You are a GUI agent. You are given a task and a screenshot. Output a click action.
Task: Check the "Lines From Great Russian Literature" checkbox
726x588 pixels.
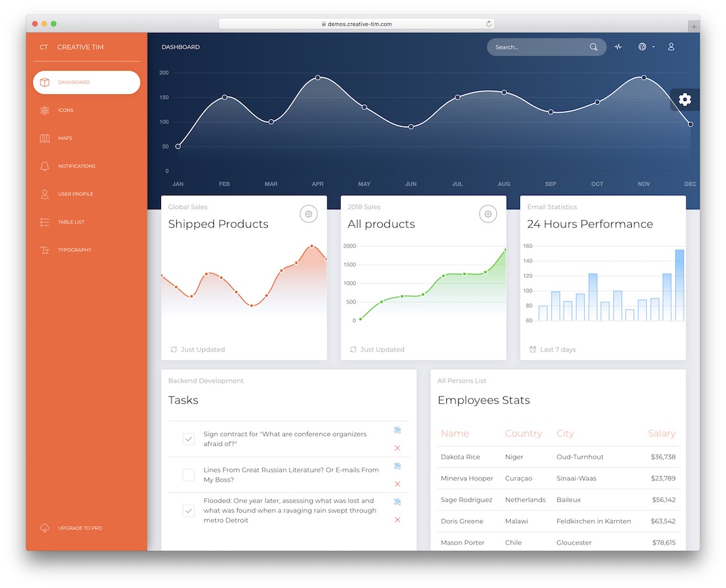(x=189, y=474)
